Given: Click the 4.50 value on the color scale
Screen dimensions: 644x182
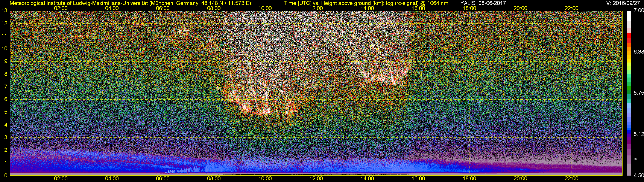Looking at the screenshot, I should point(639,176).
